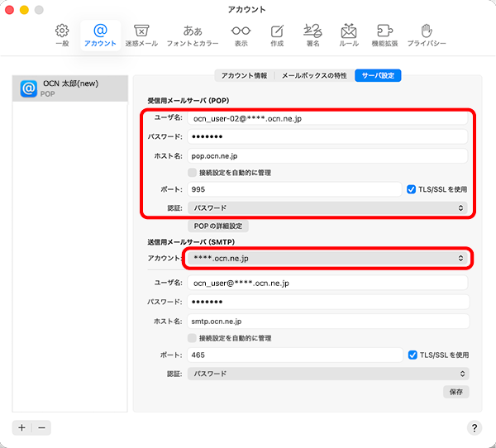Toggle TLS/SSL checkbox for SMTP server
Viewport: 496px width, 448px height.
pos(413,355)
